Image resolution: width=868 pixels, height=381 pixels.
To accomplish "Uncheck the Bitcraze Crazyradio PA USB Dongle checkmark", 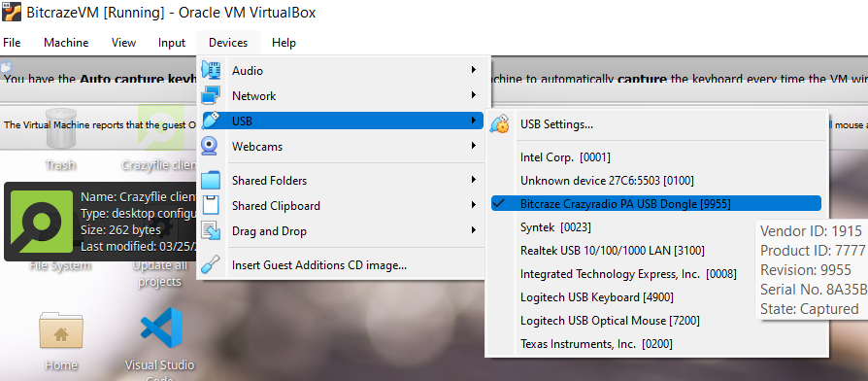I will point(499,204).
